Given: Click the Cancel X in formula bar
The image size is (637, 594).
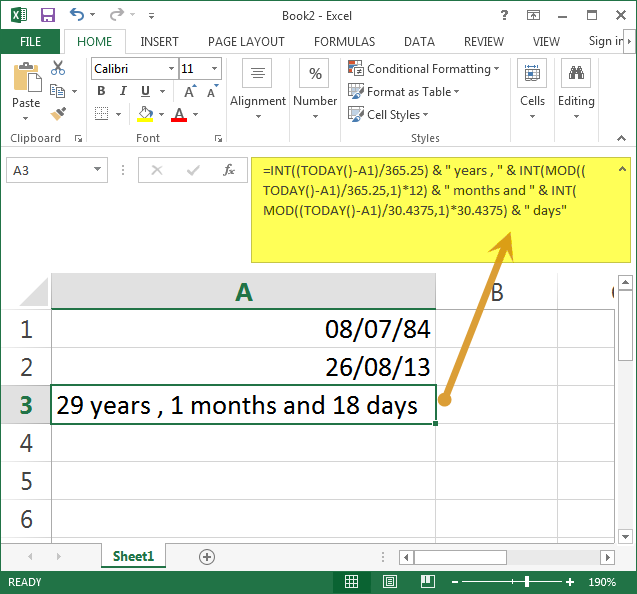Looking at the screenshot, I should tap(157, 170).
